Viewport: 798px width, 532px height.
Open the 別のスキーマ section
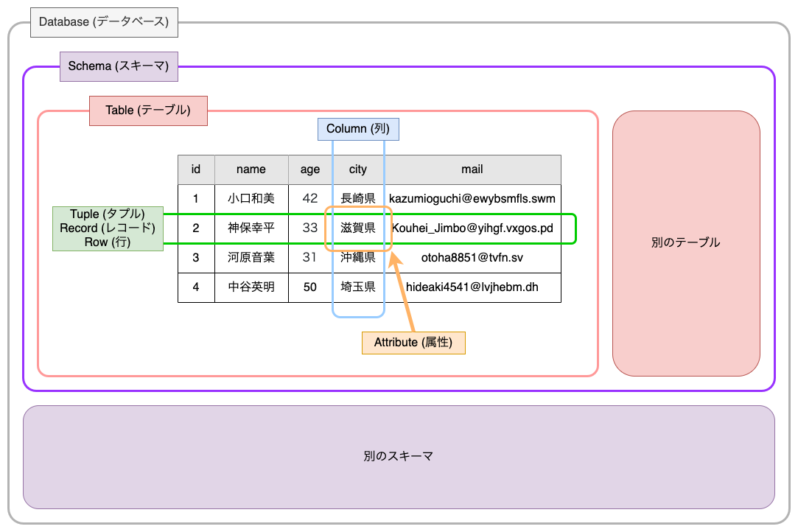click(x=399, y=455)
